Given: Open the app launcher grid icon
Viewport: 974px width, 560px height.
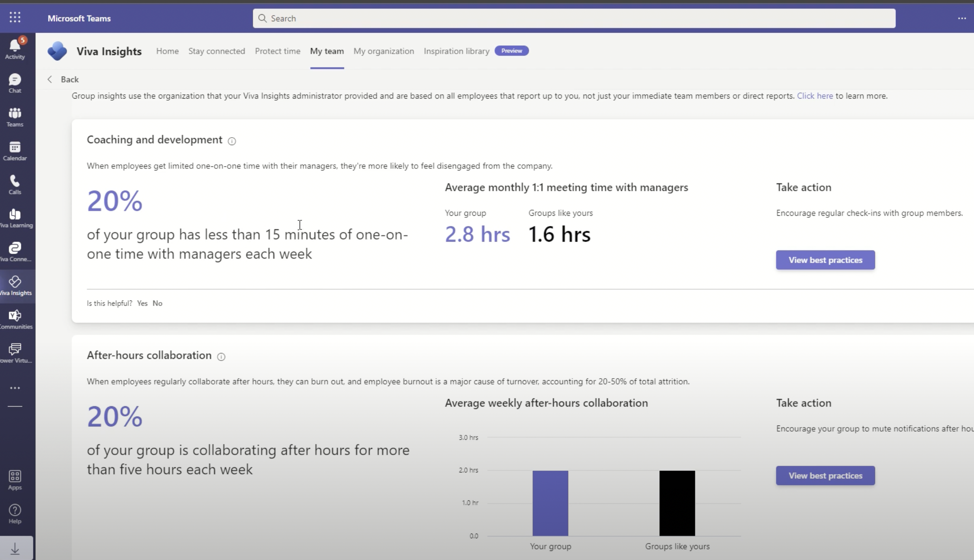Looking at the screenshot, I should [15, 17].
